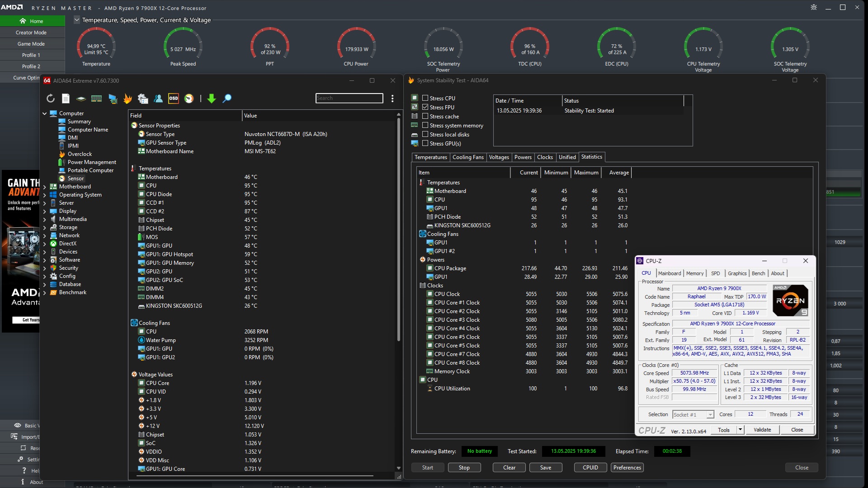Collapse the Temperature, Speed, Power section chevron
Image resolution: width=868 pixels, height=488 pixels.
[76, 20]
